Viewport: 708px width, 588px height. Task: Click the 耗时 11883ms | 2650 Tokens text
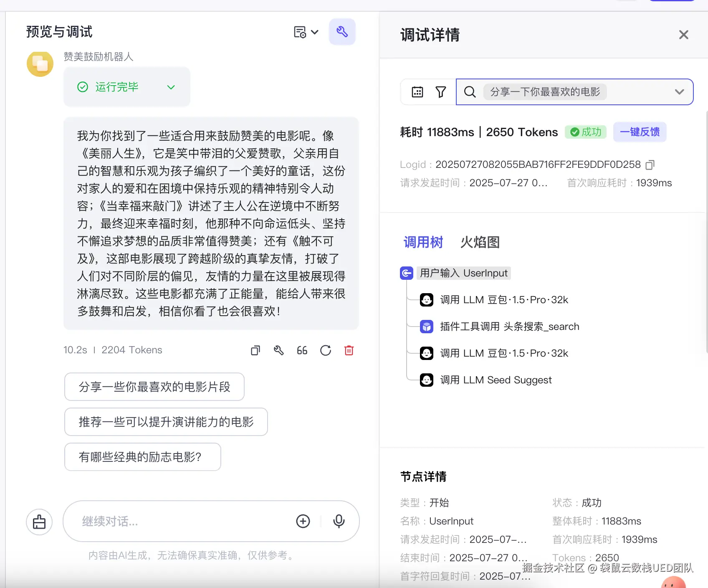pyautogui.click(x=479, y=132)
